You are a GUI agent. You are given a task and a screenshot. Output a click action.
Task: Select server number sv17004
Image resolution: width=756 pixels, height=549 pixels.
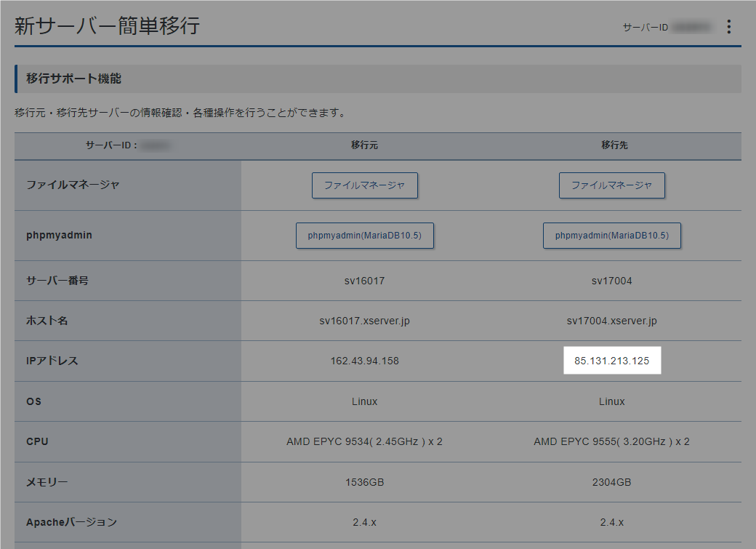pyautogui.click(x=612, y=280)
